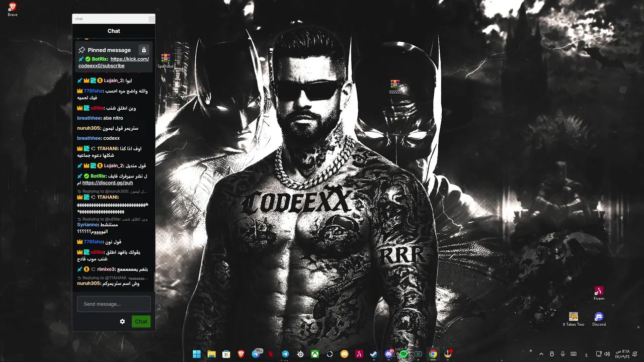
Task: Open the Telegram taskbar icon without a badge
Action: [x=285, y=354]
